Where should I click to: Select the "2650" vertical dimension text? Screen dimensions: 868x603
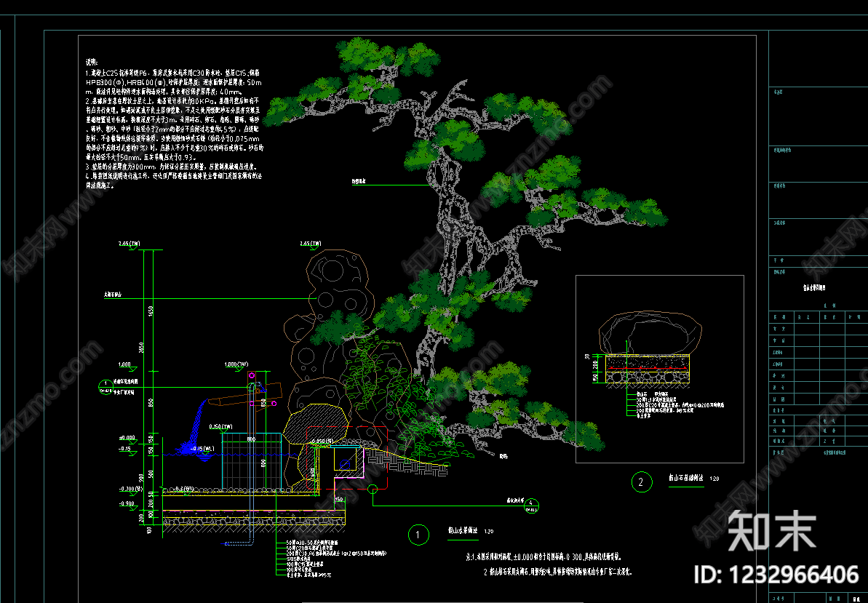[141, 348]
